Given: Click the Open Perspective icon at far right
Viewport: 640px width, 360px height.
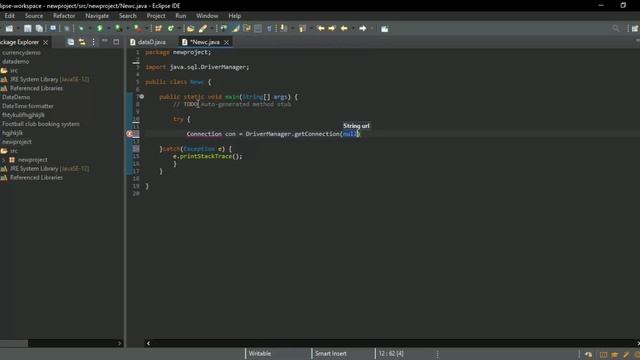Looking at the screenshot, I should tap(635, 28).
